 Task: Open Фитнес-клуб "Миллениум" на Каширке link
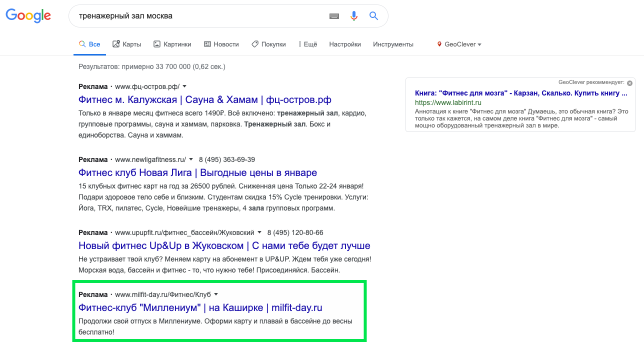coord(200,307)
